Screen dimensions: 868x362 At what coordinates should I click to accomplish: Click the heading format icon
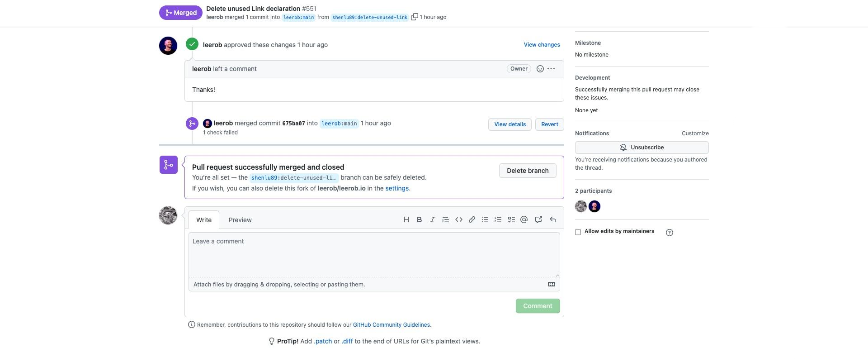point(406,220)
